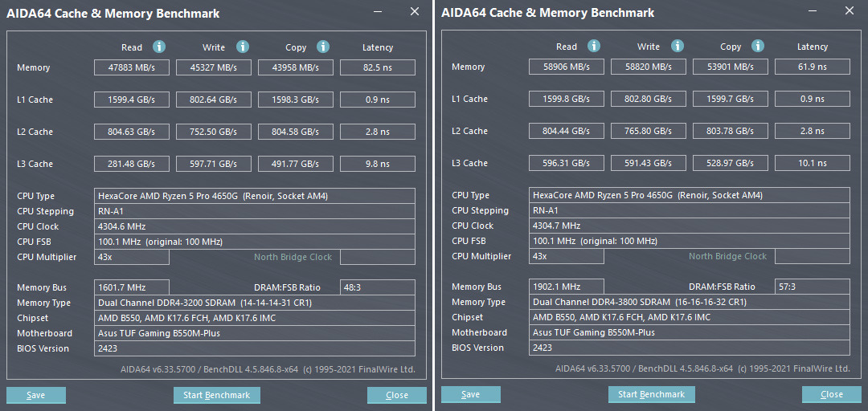This screenshot has width=868, height=411.
Task: Click L1 Cache Copy 1599.7 GB/s
Action: 731,99
